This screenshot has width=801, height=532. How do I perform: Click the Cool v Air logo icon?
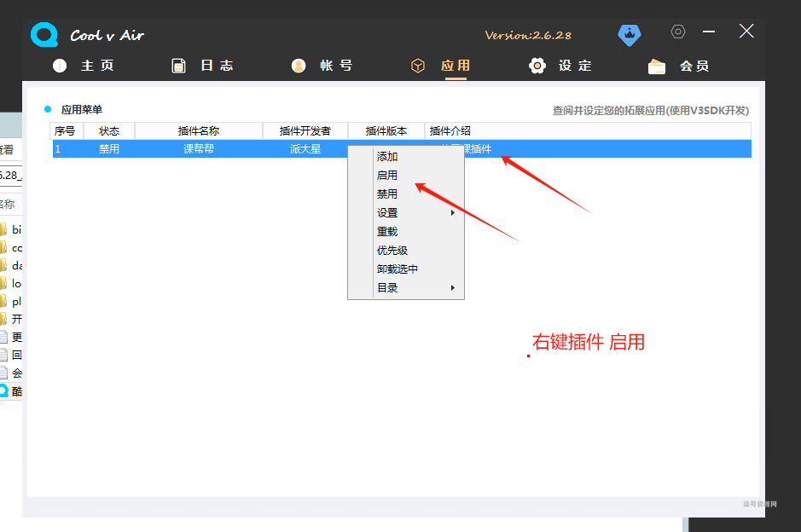coord(44,35)
